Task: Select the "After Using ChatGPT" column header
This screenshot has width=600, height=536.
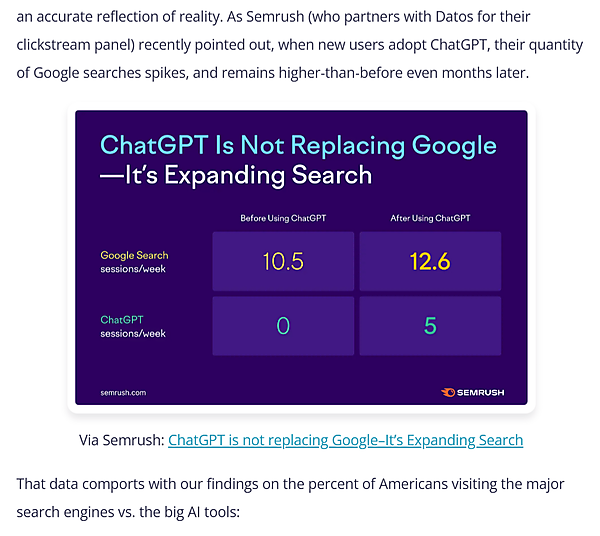Action: 430,218
